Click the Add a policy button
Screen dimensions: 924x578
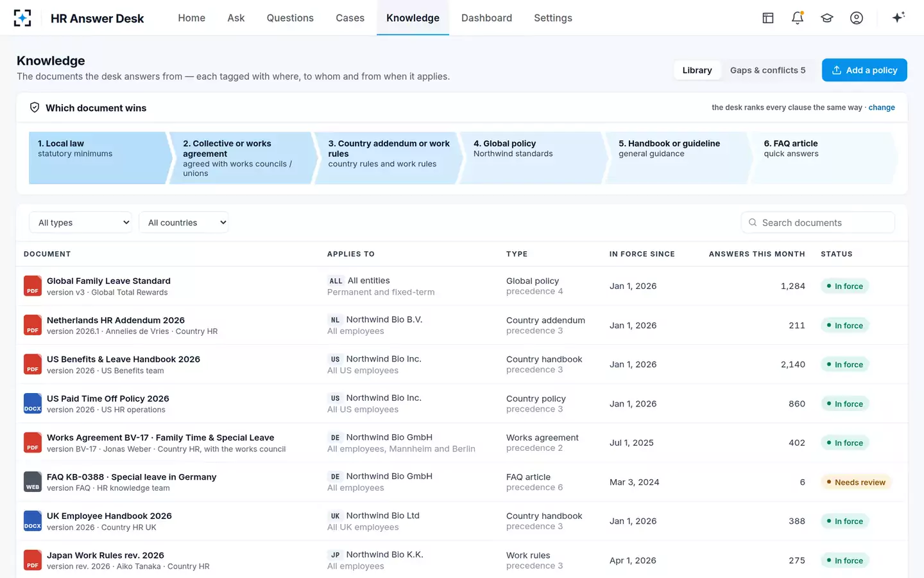pos(864,70)
